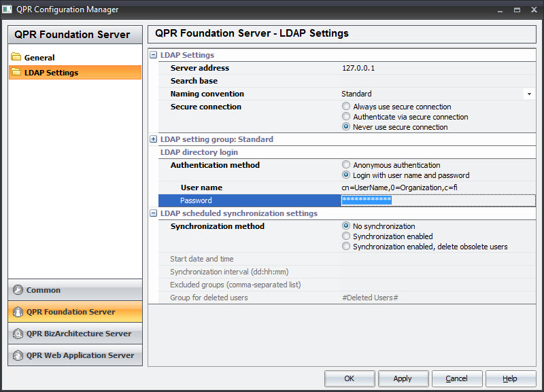This screenshot has height=392, width=544.
Task: Click Synchronization interval (dd:hh:mm) row
Action: coord(347,272)
